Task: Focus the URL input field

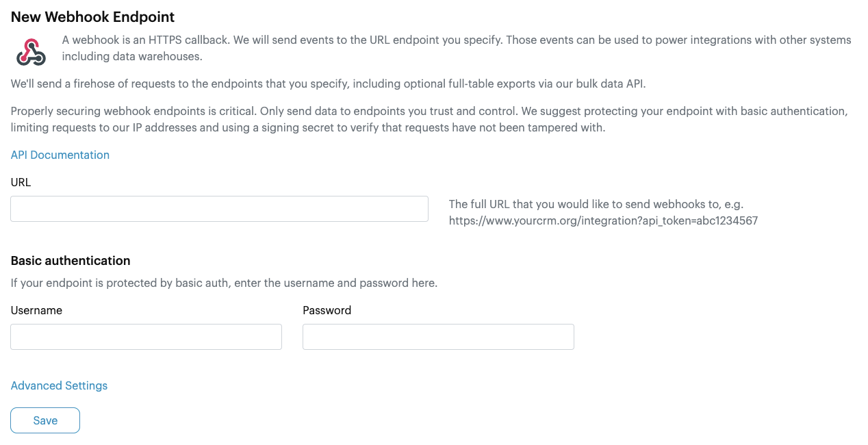Action: (x=219, y=209)
